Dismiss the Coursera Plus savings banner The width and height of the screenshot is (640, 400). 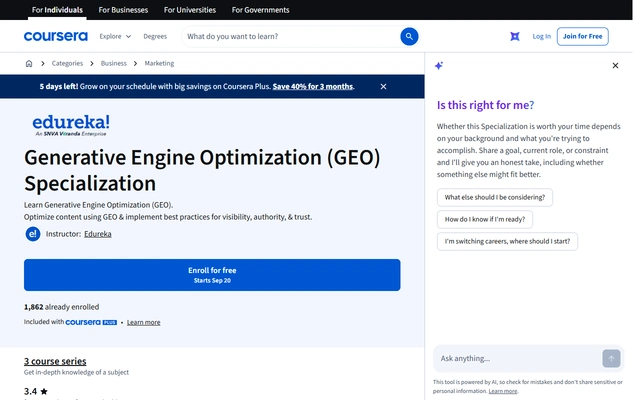[x=383, y=87]
